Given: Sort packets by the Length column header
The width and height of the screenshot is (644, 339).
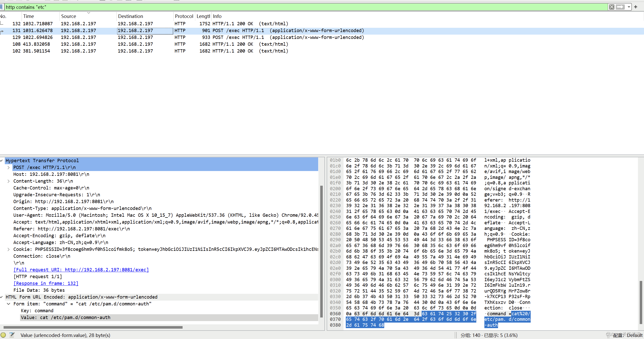Looking at the screenshot, I should click(203, 16).
